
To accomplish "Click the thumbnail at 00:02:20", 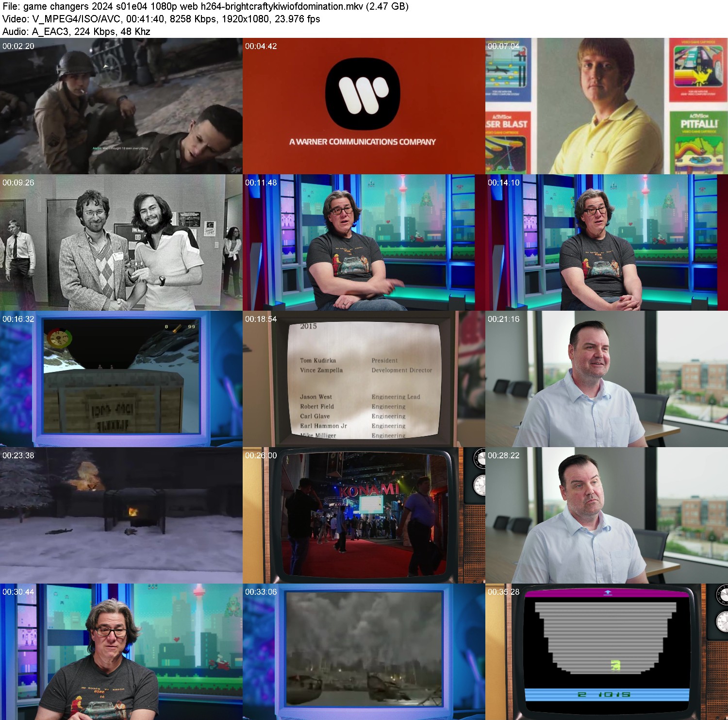I will [x=121, y=106].
